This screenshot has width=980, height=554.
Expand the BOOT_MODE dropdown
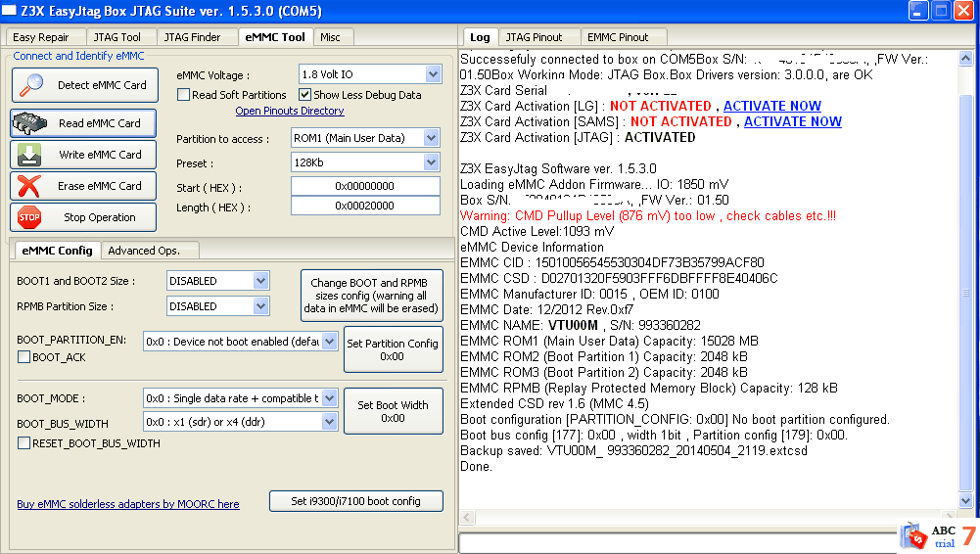pos(329,398)
